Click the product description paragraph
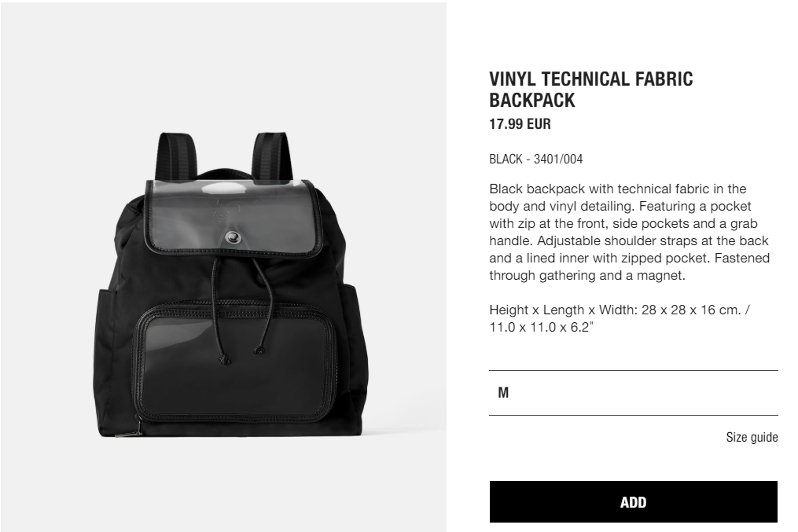The height and width of the screenshot is (532, 798). 629,232
